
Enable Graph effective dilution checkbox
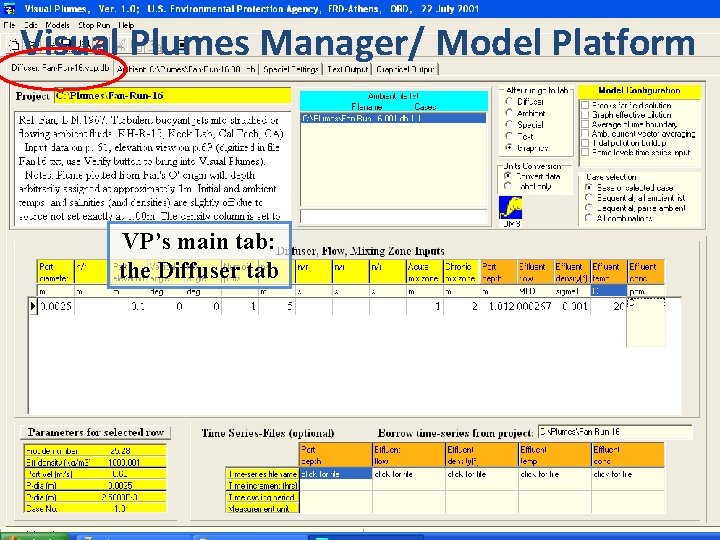[585, 115]
